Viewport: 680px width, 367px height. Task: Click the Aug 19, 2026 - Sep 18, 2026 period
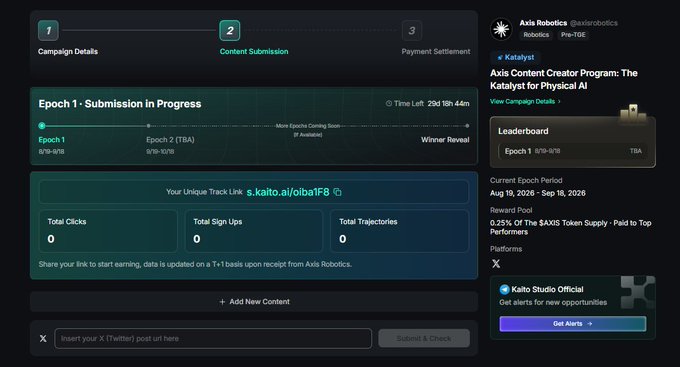[538, 193]
